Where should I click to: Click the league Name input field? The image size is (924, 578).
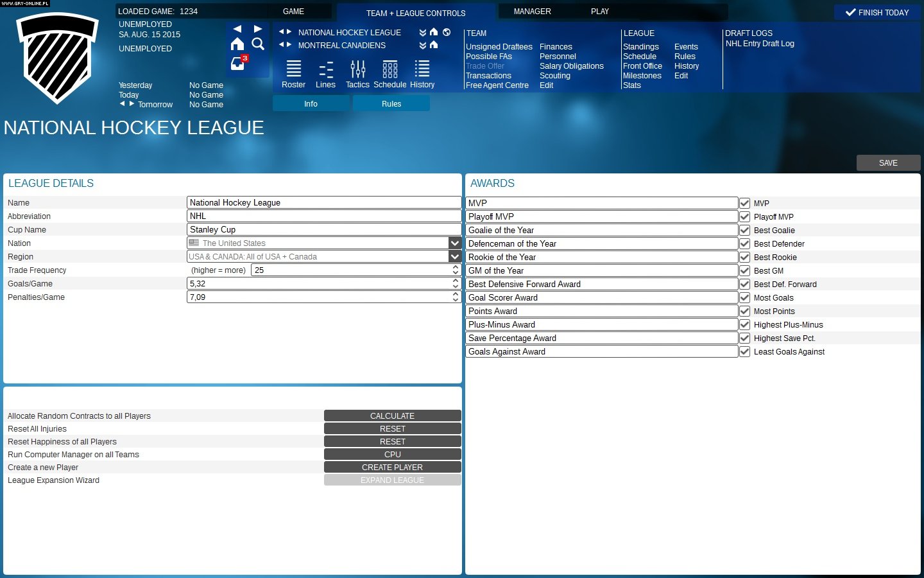(x=324, y=202)
